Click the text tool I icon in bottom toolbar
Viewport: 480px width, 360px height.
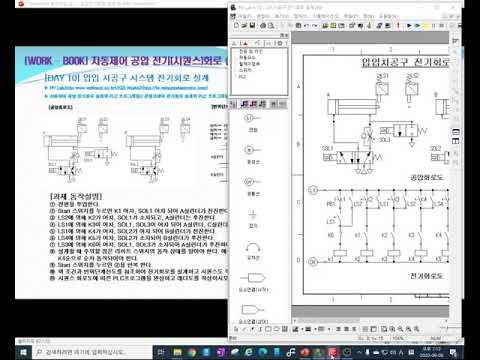(260, 329)
